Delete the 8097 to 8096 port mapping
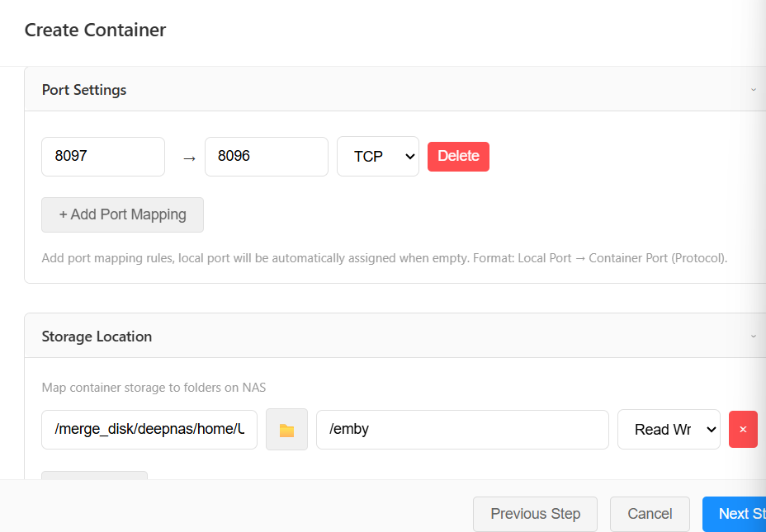 pos(458,157)
